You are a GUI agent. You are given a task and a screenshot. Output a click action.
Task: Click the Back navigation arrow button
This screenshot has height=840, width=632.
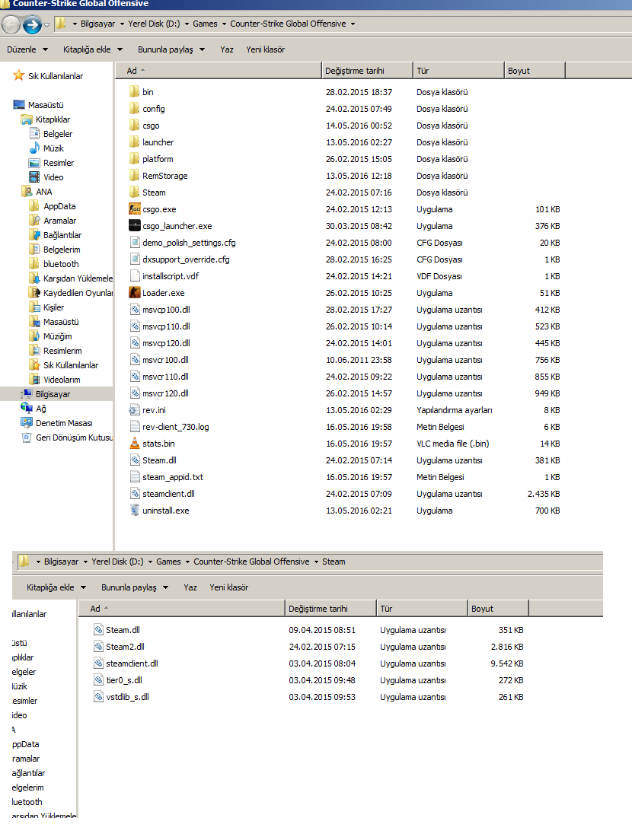(11, 24)
